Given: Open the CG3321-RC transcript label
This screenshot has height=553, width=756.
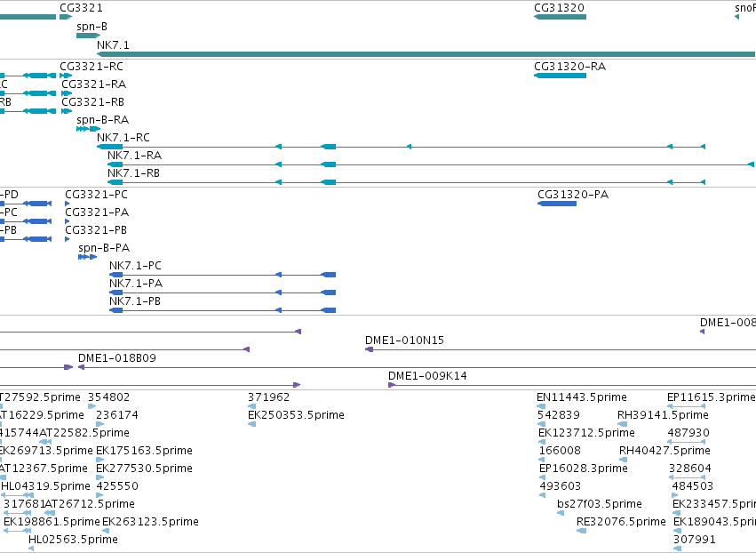Looking at the screenshot, I should tap(92, 66).
